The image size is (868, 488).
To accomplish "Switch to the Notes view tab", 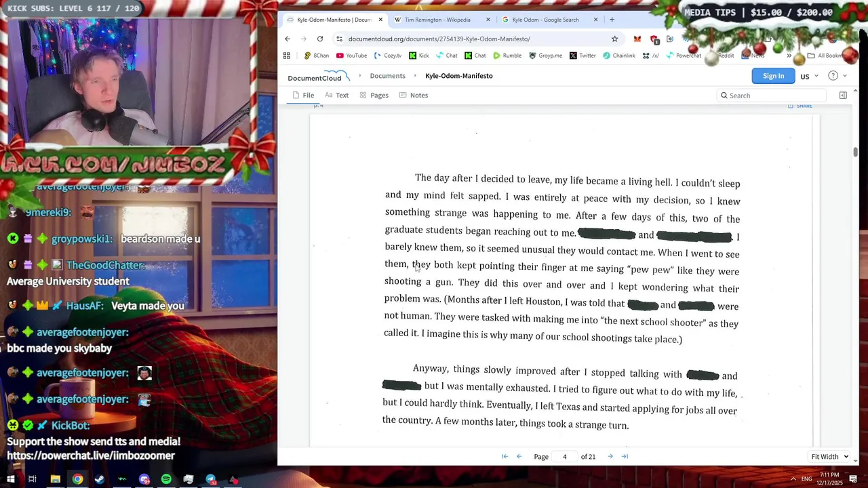I will (x=414, y=96).
